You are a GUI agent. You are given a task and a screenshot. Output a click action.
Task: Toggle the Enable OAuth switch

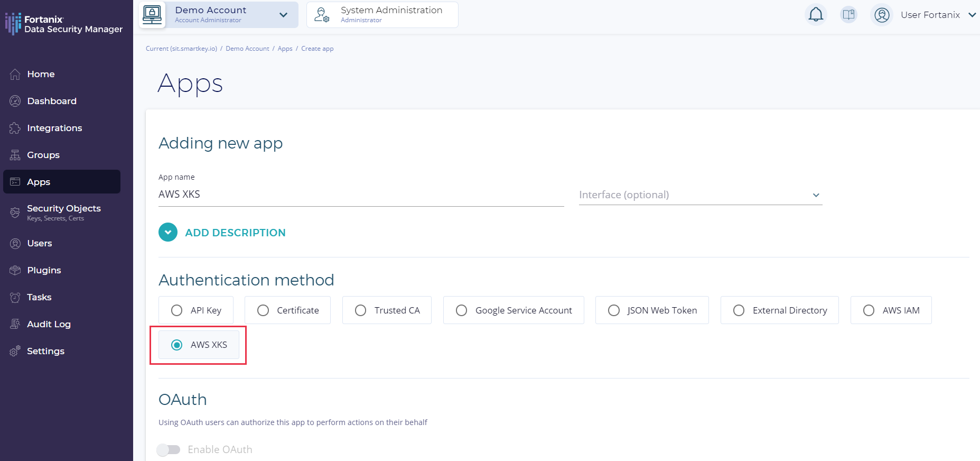point(169,449)
